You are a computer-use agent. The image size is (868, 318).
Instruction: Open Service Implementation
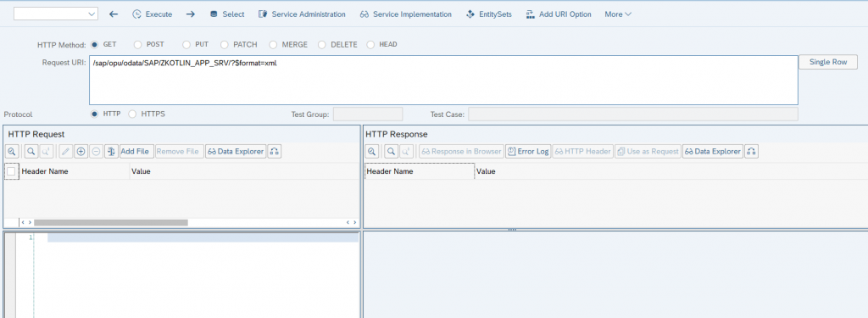[405, 14]
